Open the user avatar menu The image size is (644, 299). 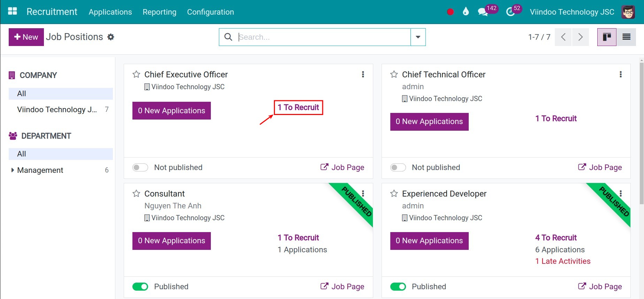tap(628, 12)
